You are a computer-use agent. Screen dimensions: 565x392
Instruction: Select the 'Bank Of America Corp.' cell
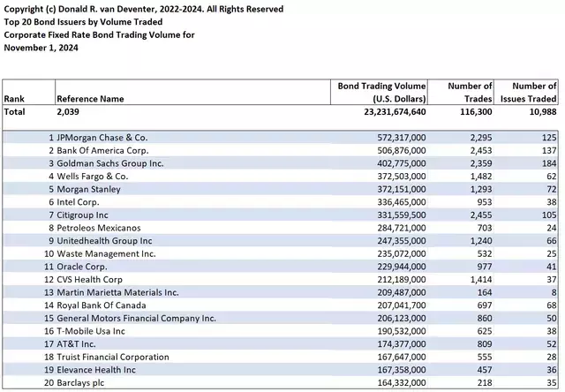point(102,151)
